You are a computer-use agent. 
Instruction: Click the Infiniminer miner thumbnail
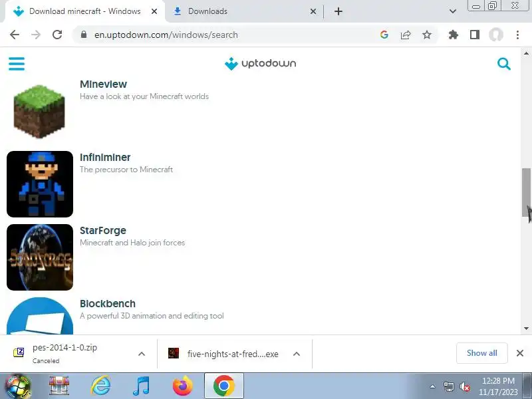tap(40, 184)
